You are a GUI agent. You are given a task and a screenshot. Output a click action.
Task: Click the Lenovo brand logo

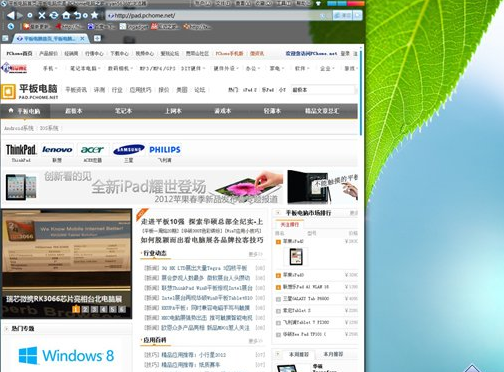point(57,150)
